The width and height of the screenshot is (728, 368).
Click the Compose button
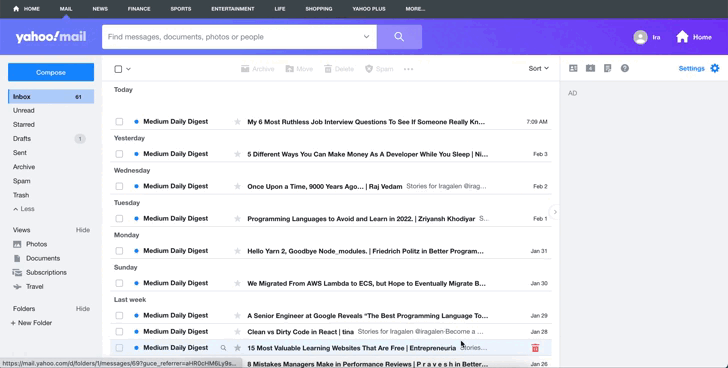pos(51,72)
